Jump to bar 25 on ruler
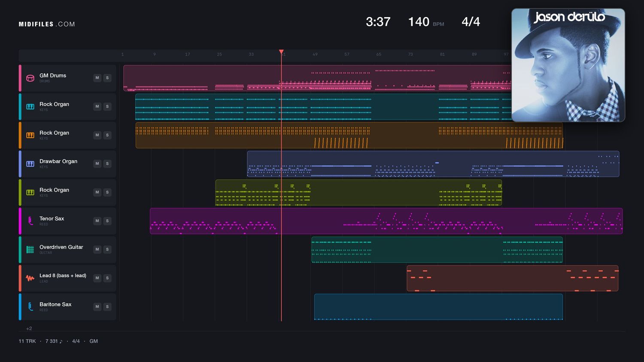 click(219, 54)
